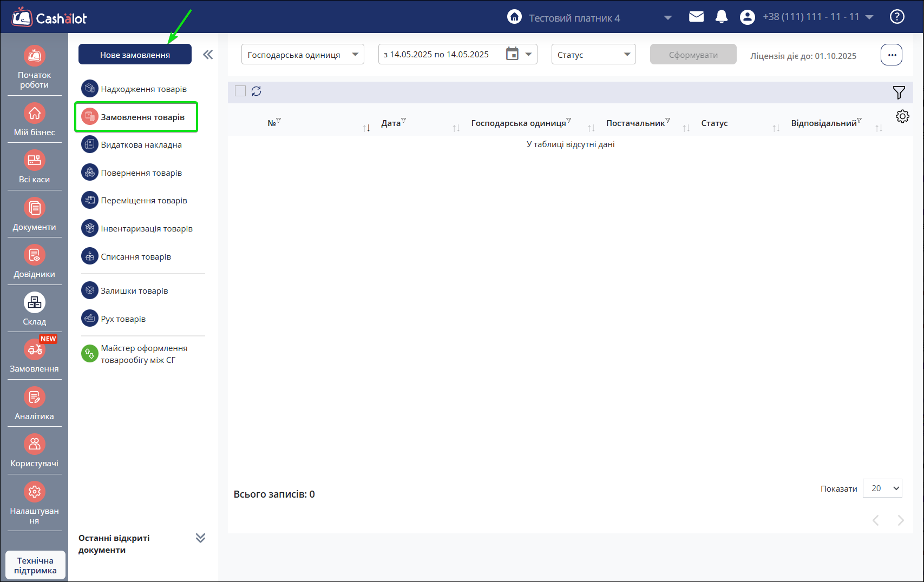Click the home icon next to Тестовий платник 4
This screenshot has width=924, height=582.
(x=514, y=17)
